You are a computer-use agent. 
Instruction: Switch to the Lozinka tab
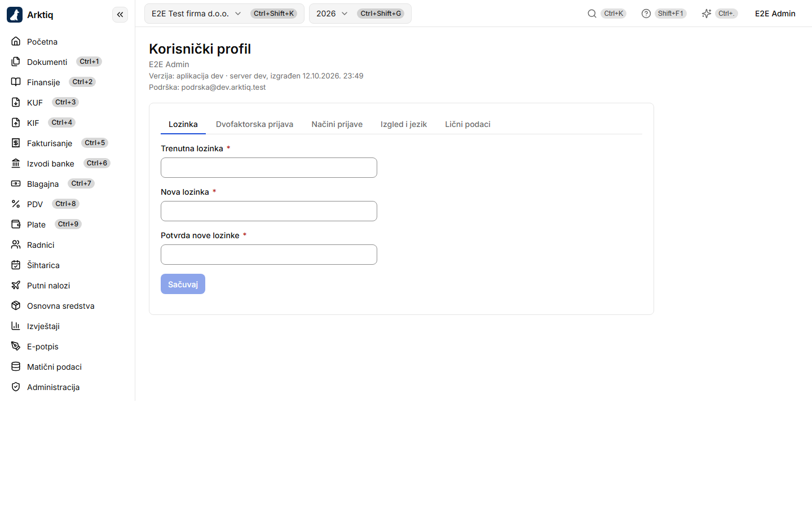coord(183,124)
